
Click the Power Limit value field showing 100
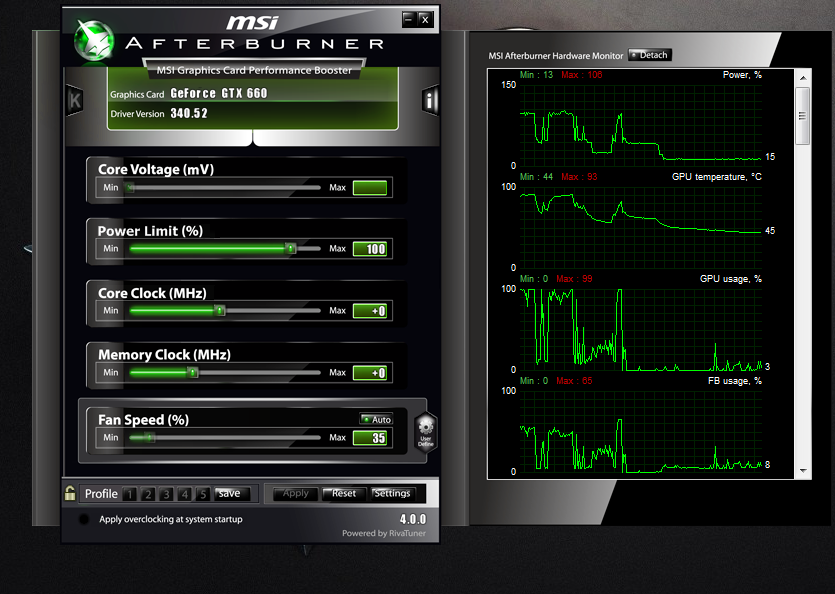pos(370,249)
